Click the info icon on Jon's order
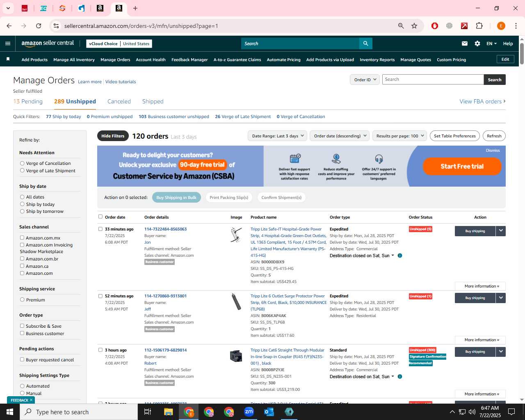Viewport: 525px width, 420px height. 400,256
